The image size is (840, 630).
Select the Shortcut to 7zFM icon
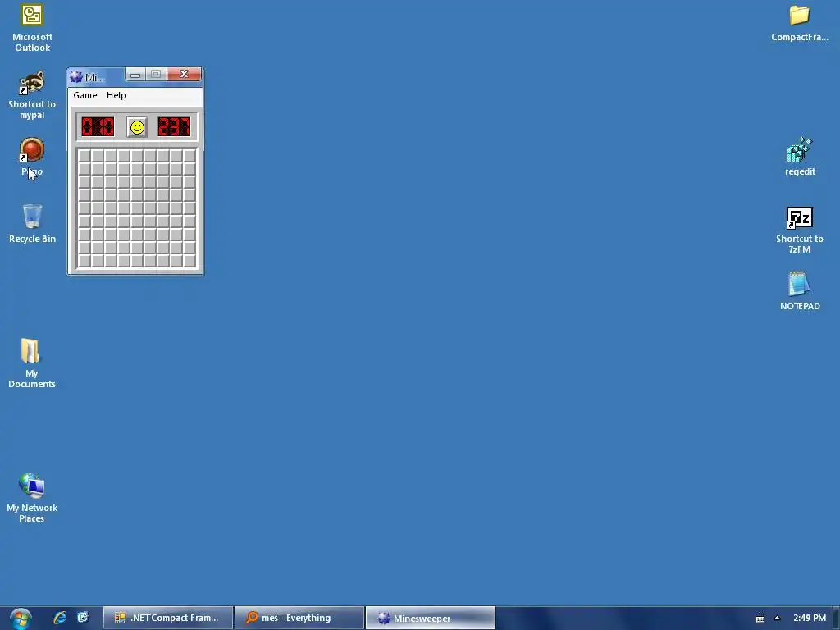point(800,231)
